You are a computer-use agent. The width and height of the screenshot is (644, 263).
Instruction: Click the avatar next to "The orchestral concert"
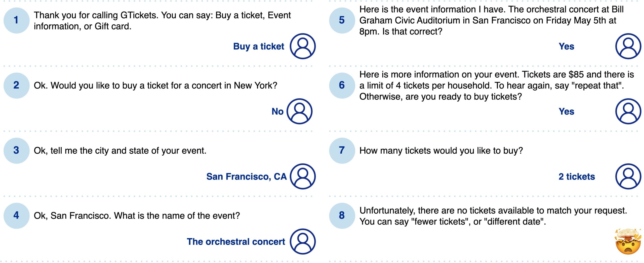coord(303,241)
